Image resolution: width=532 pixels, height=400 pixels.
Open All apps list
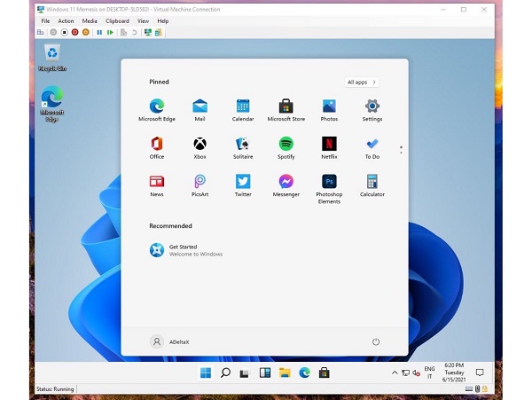pos(362,82)
